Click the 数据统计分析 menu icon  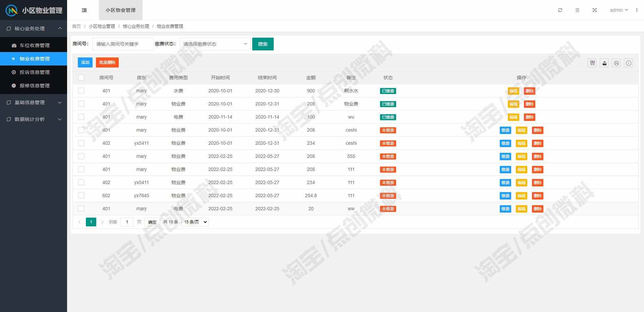(x=9, y=119)
